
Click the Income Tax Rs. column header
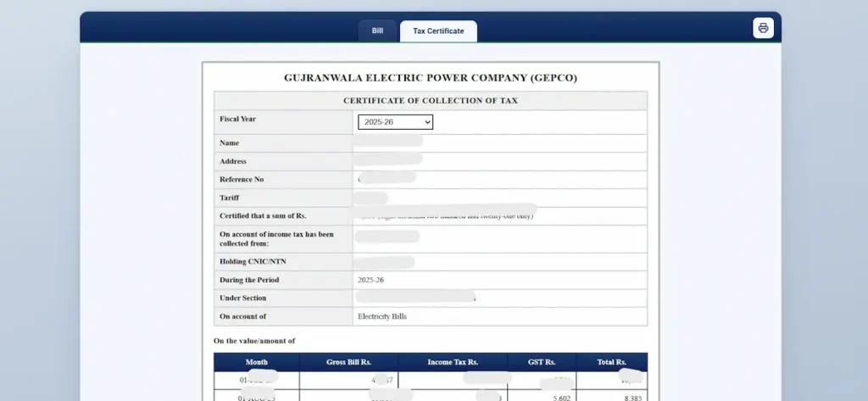453,362
